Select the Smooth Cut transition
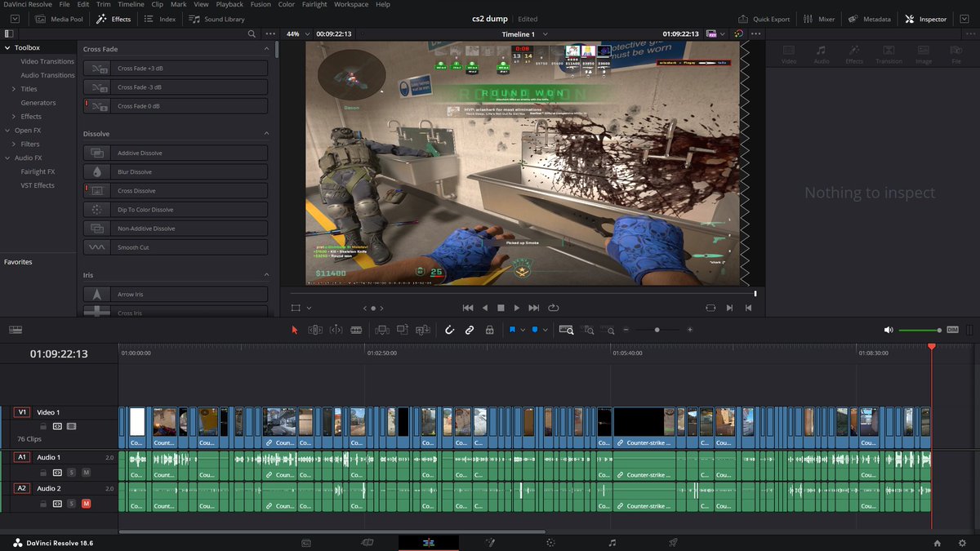The image size is (980, 551). click(x=175, y=247)
